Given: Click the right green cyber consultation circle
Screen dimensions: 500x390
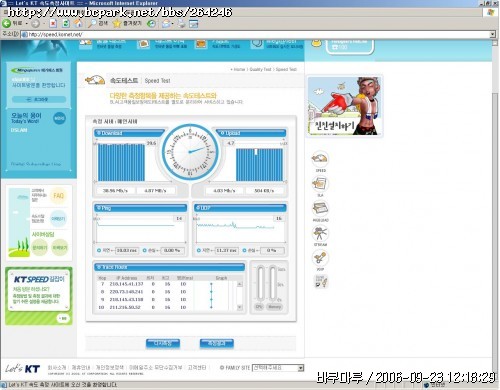Looking at the screenshot, I should click(x=60, y=248).
